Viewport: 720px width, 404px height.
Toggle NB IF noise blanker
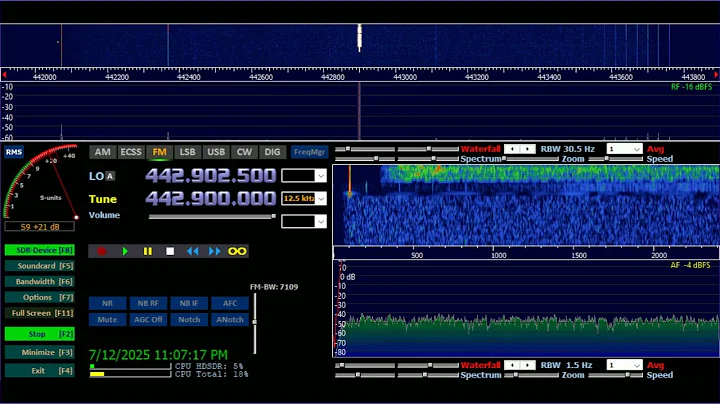pos(189,303)
